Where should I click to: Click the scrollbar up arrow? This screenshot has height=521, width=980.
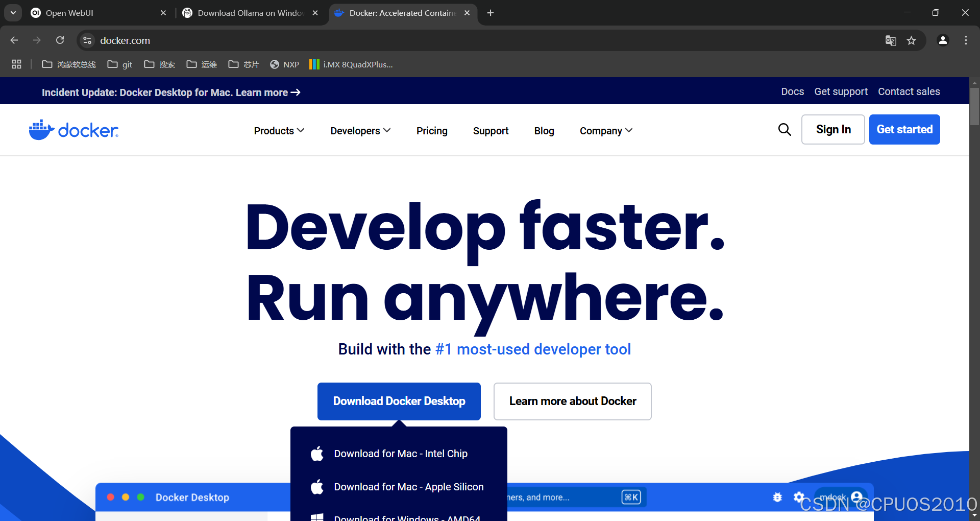pos(974,82)
